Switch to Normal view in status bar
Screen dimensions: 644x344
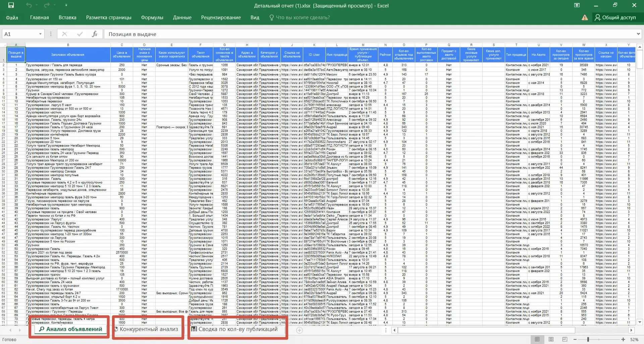click(537, 339)
